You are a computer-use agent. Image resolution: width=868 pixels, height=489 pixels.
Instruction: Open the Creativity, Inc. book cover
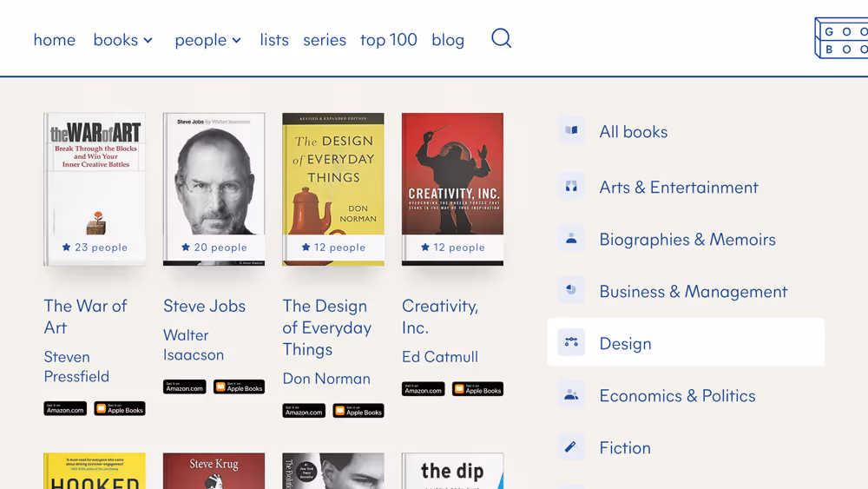pos(453,189)
